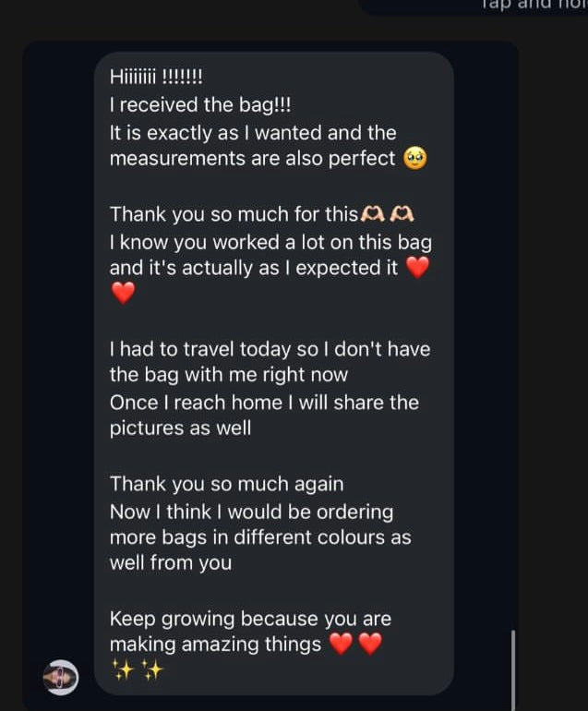Screen dimensions: 588x711
Task: Click first red heart after "amazing things"
Action: 341,645
